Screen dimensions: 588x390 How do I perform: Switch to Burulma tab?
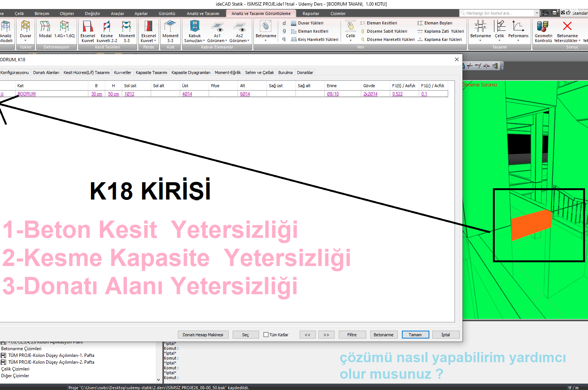coord(285,73)
